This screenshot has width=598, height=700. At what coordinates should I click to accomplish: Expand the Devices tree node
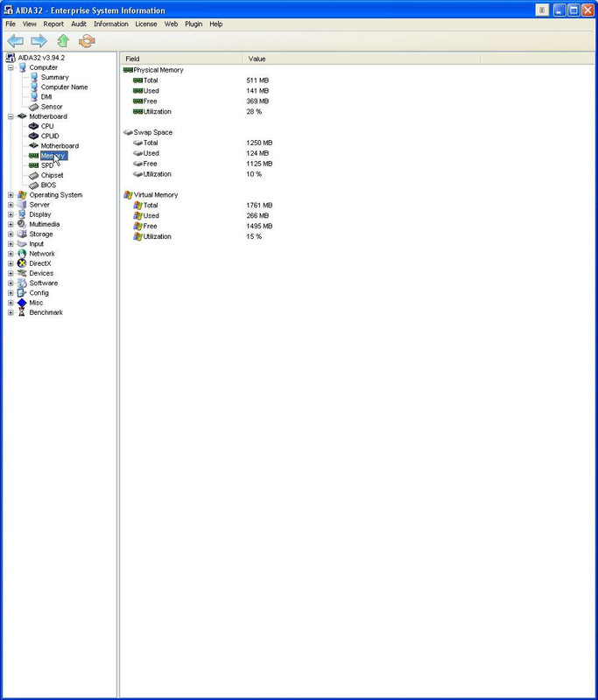click(x=11, y=273)
